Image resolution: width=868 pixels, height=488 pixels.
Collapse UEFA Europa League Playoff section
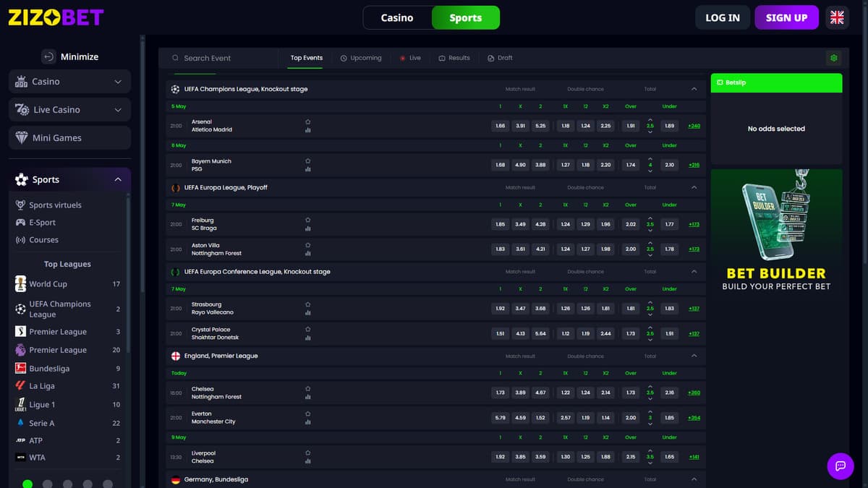point(694,187)
